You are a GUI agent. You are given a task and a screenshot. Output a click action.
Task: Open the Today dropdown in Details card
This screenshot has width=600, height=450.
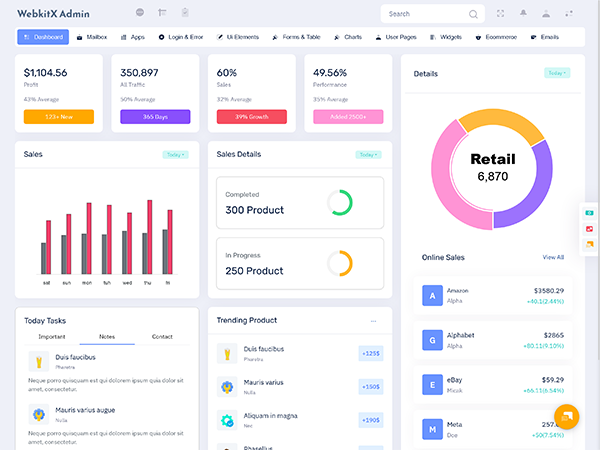[x=557, y=73]
